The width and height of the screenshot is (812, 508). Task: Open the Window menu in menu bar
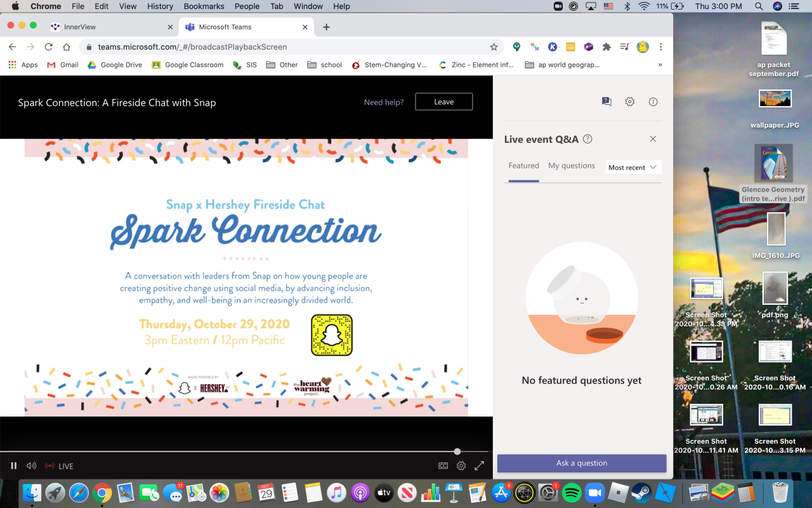pos(308,6)
